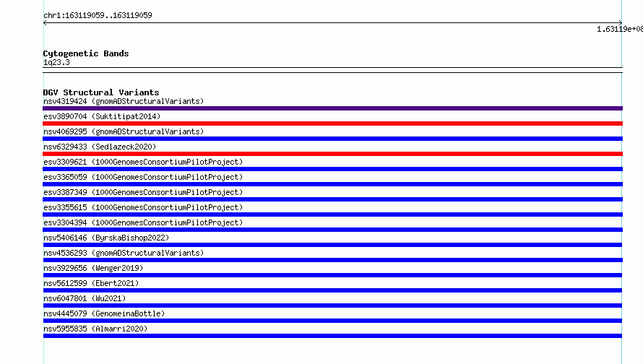Click the nsv4319424 gnomADStructuralVariants label
The width and height of the screenshot is (643, 364).
tap(124, 101)
